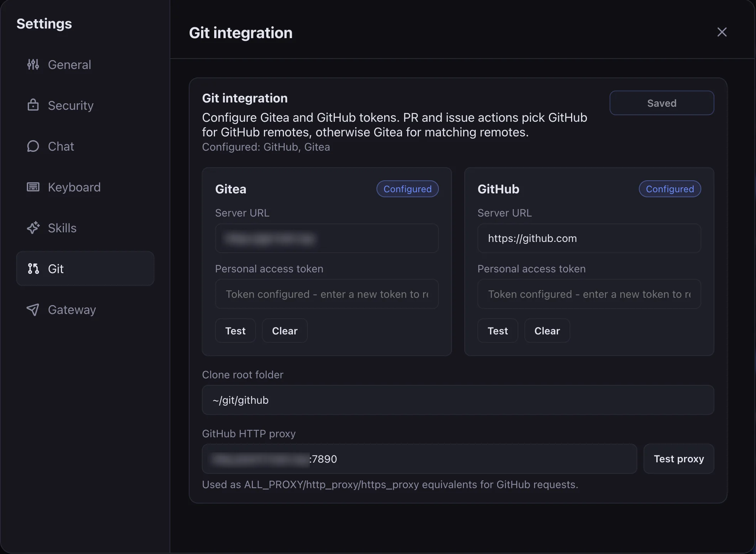The image size is (756, 554).
Task: Open the Security settings section
Action: (x=85, y=105)
